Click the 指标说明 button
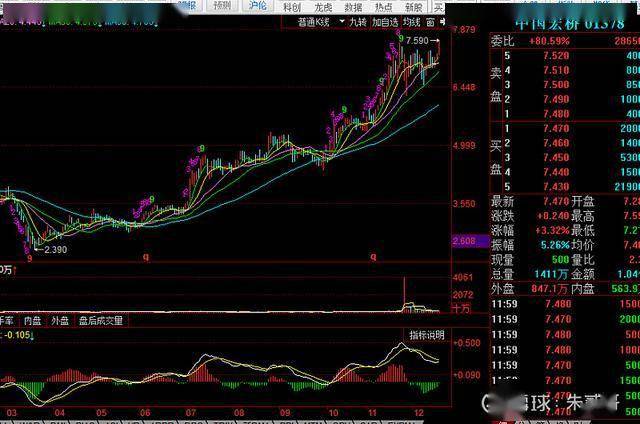Viewport: 640px width, 424px height. point(425,334)
